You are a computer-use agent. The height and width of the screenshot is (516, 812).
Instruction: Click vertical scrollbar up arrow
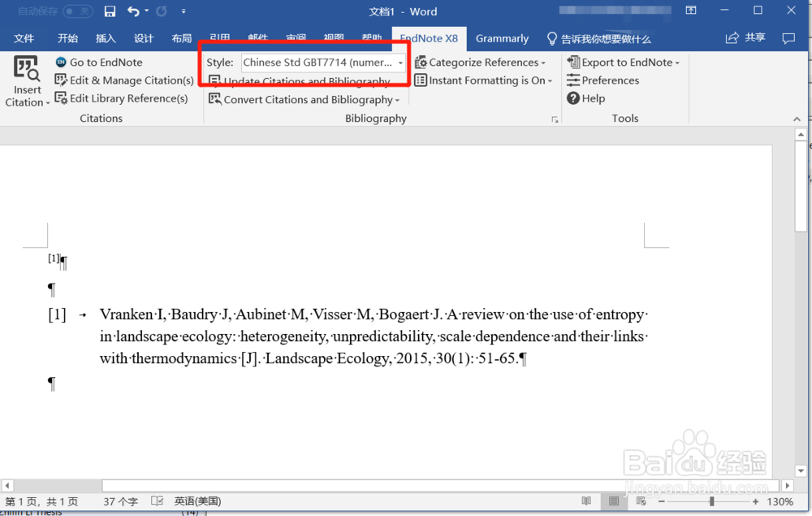(x=801, y=135)
